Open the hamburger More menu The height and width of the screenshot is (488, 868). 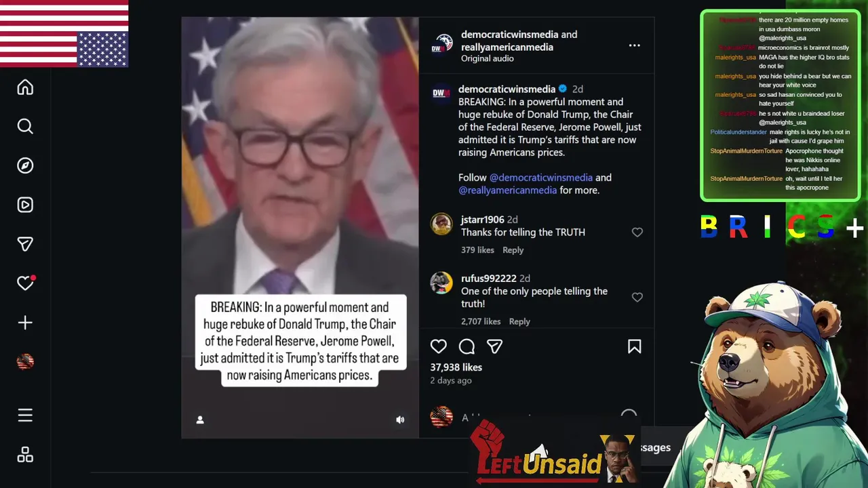click(25, 415)
